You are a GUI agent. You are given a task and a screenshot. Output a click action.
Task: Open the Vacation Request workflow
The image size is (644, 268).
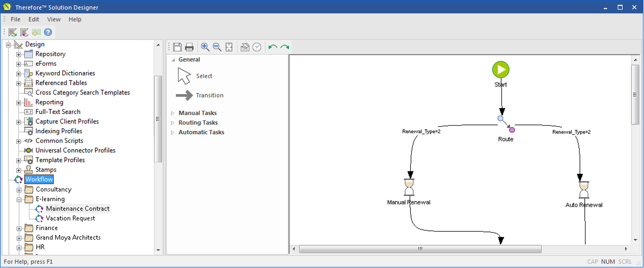(70, 218)
